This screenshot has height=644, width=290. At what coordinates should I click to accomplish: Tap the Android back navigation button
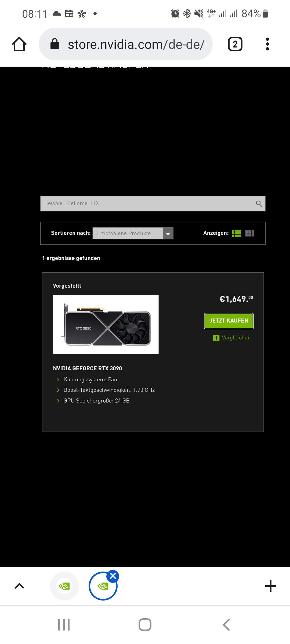point(226,625)
